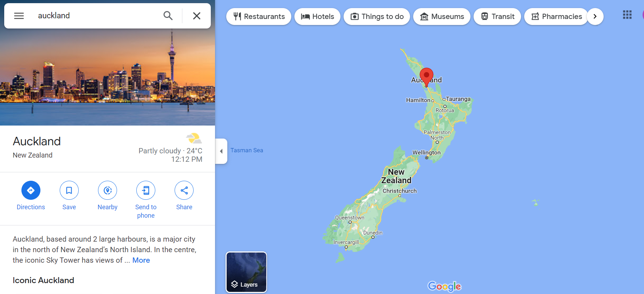Share the Auckland location
Image resolution: width=644 pixels, height=294 pixels.
click(x=184, y=190)
